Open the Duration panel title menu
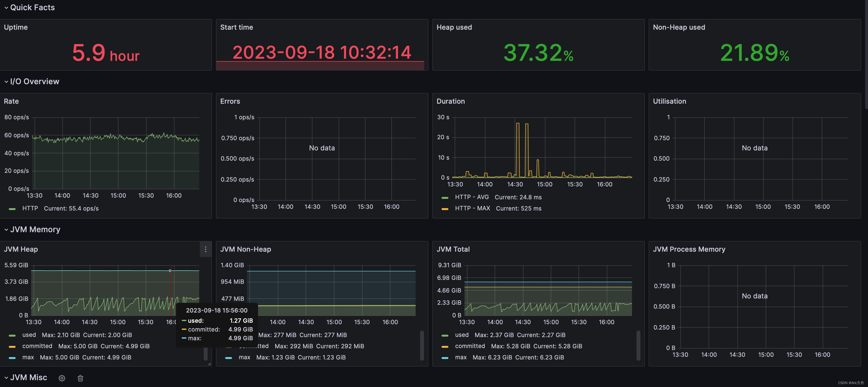The height and width of the screenshot is (387, 868). tap(451, 101)
